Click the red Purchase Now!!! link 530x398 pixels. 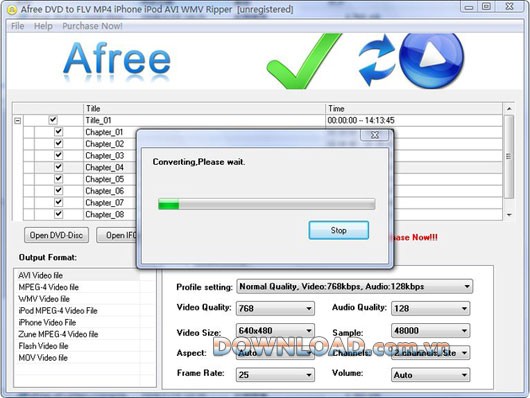click(x=415, y=237)
